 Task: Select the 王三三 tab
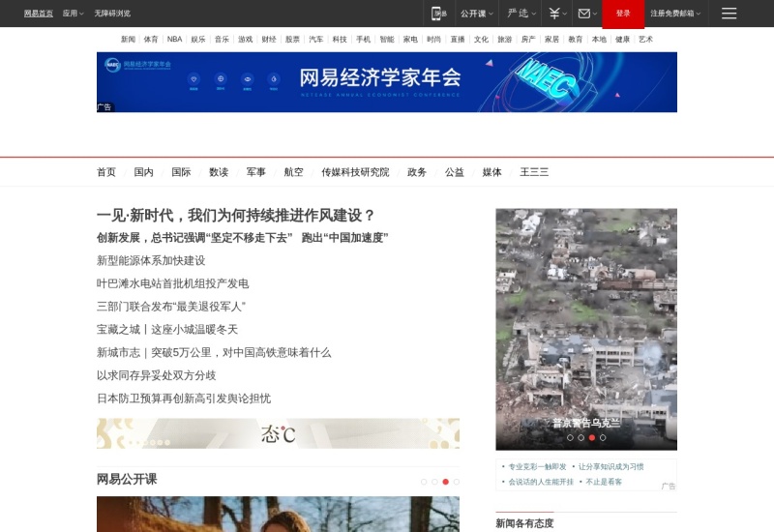click(534, 172)
